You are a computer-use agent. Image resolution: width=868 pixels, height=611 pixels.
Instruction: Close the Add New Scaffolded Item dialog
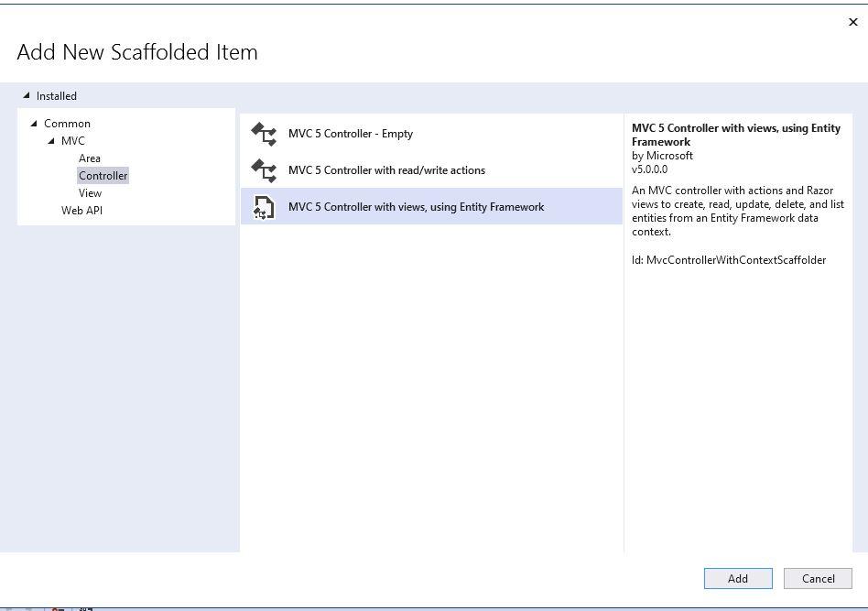(853, 22)
